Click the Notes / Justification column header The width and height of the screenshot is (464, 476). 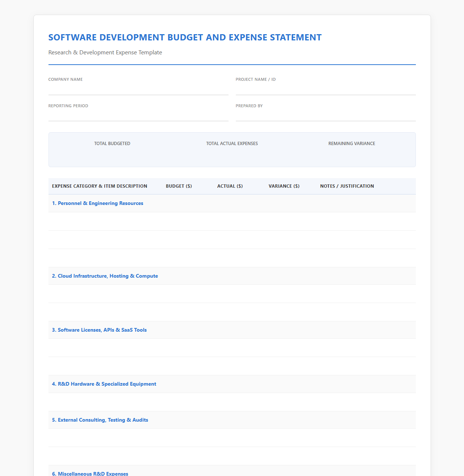click(347, 186)
